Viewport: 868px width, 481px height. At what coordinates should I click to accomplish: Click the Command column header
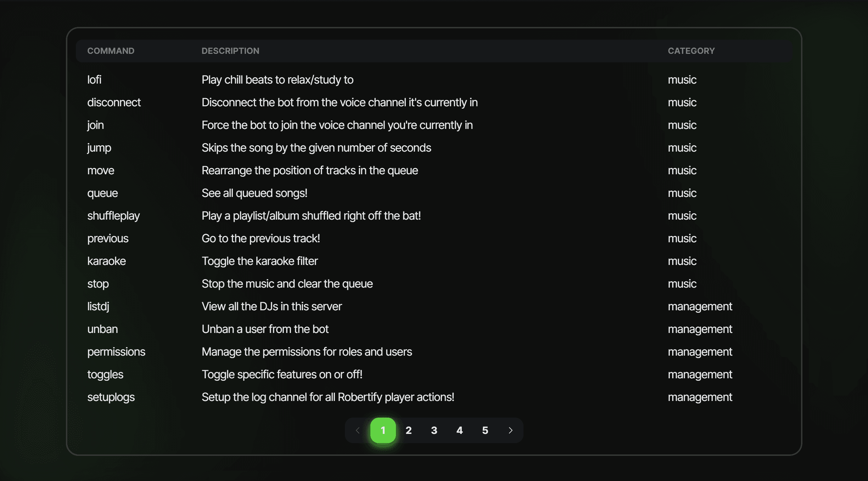pyautogui.click(x=111, y=51)
